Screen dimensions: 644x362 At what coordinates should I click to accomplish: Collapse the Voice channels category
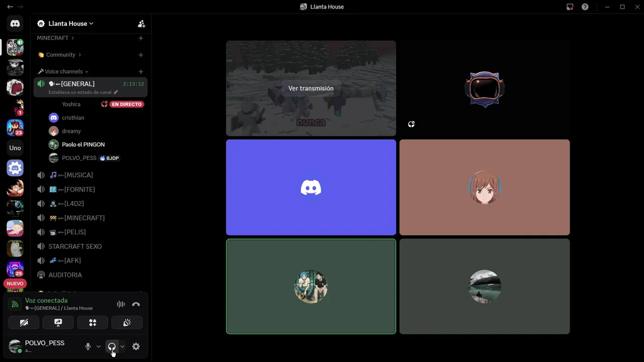coord(63,71)
